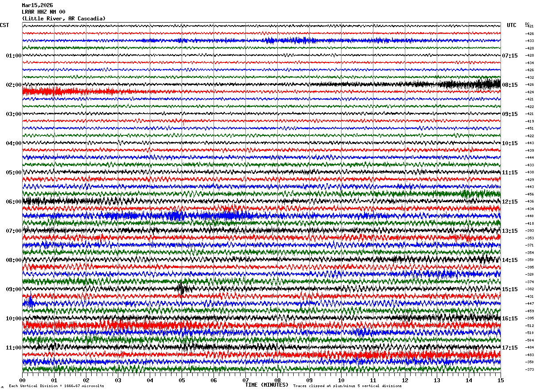Click the 08 minute axis tick label
Image resolution: width=536 pixels, height=392 pixels.
278,380
